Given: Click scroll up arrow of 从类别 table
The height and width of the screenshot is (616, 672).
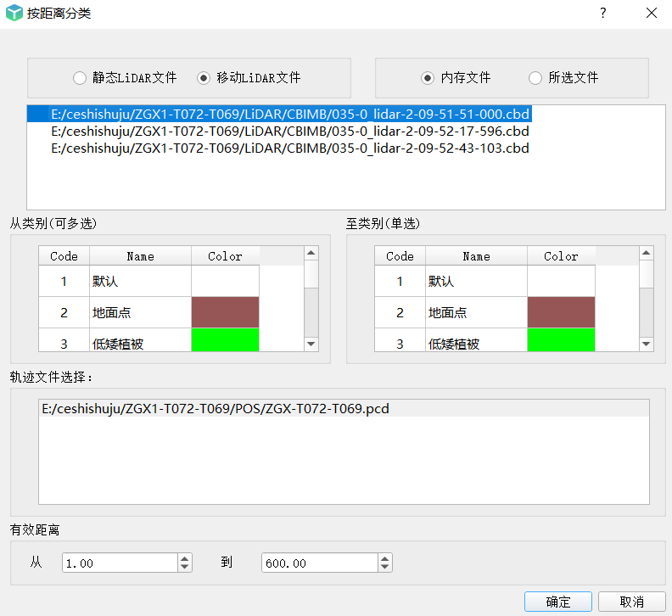Looking at the screenshot, I should click(x=311, y=253).
